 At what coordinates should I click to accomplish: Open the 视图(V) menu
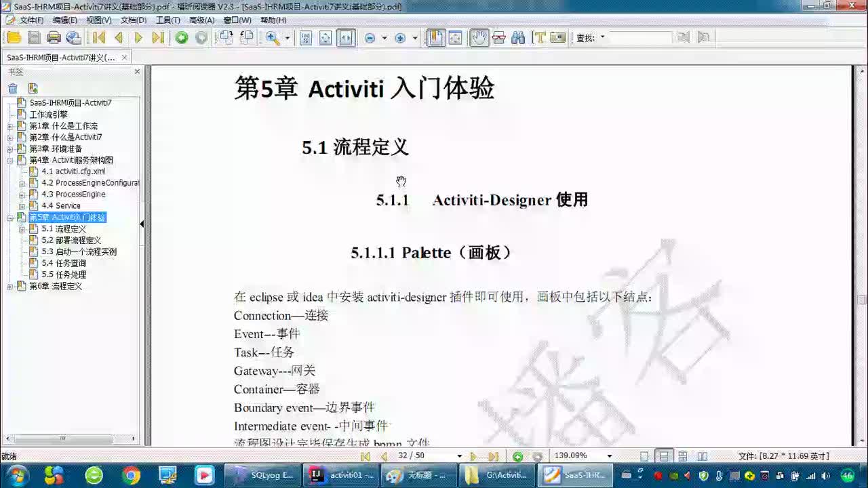(99, 20)
